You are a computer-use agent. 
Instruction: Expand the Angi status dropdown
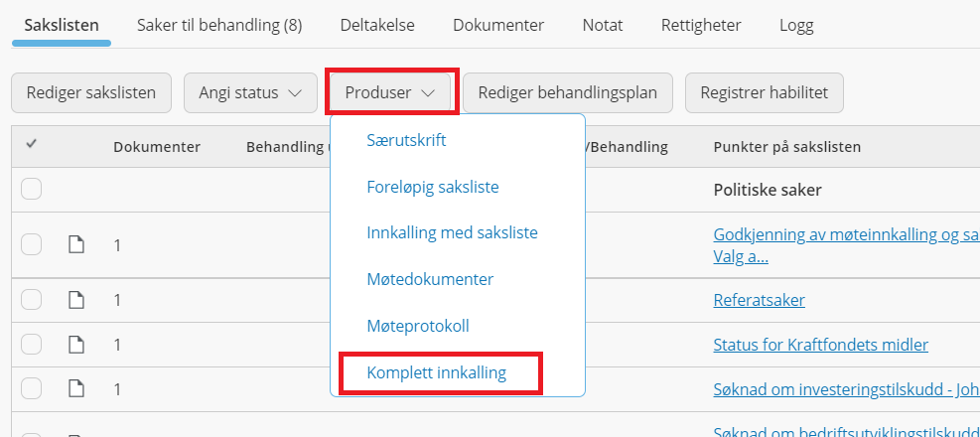(x=250, y=93)
